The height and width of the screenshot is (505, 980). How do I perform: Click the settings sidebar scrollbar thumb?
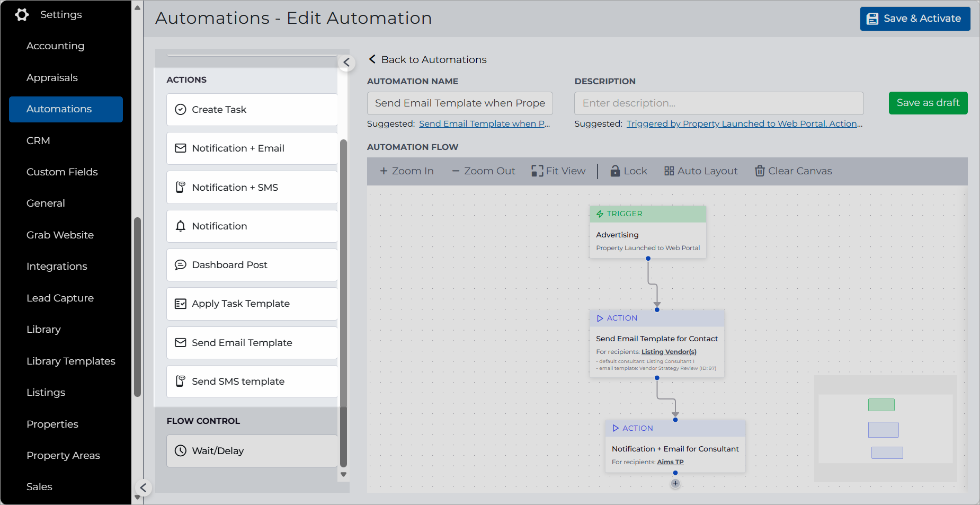138,307
